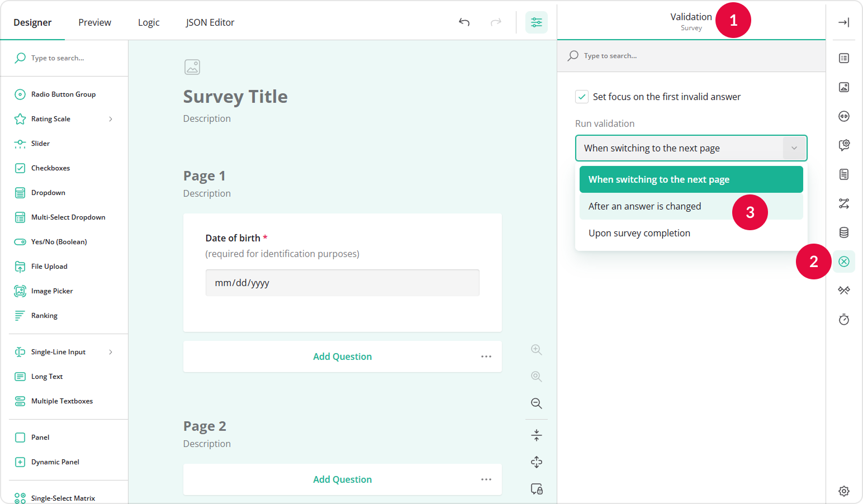863x504 pixels.
Task: Select After an answer is changed option
Action: point(644,206)
